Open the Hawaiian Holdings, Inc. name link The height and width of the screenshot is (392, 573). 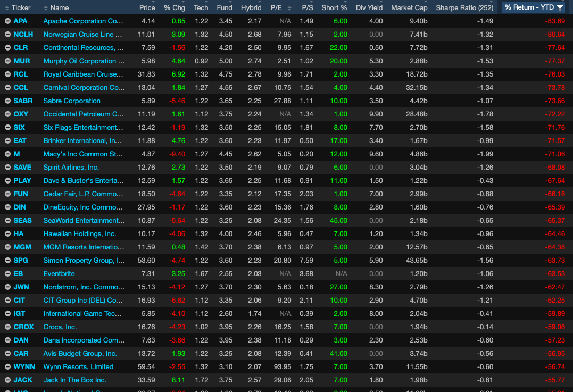pyautogui.click(x=80, y=234)
